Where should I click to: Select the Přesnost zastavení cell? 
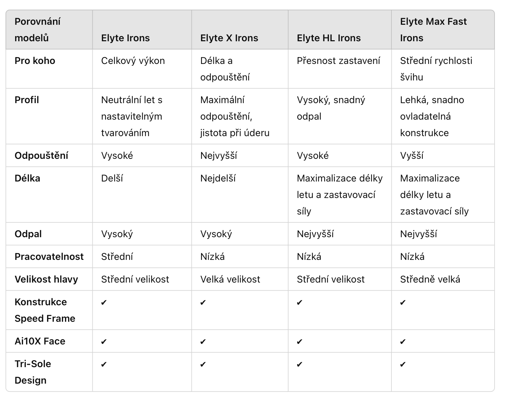[339, 60]
